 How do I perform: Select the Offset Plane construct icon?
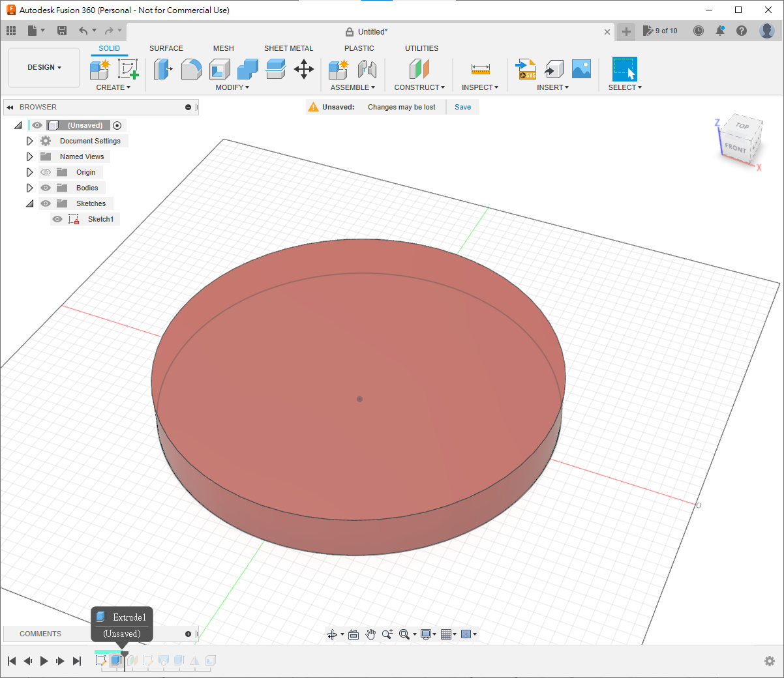(x=419, y=68)
